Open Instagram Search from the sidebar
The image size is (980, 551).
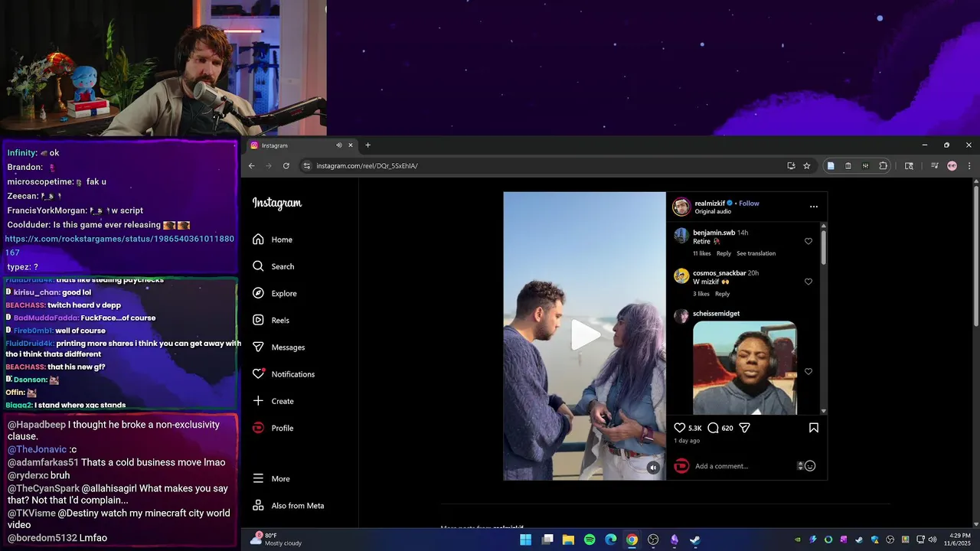(273, 266)
